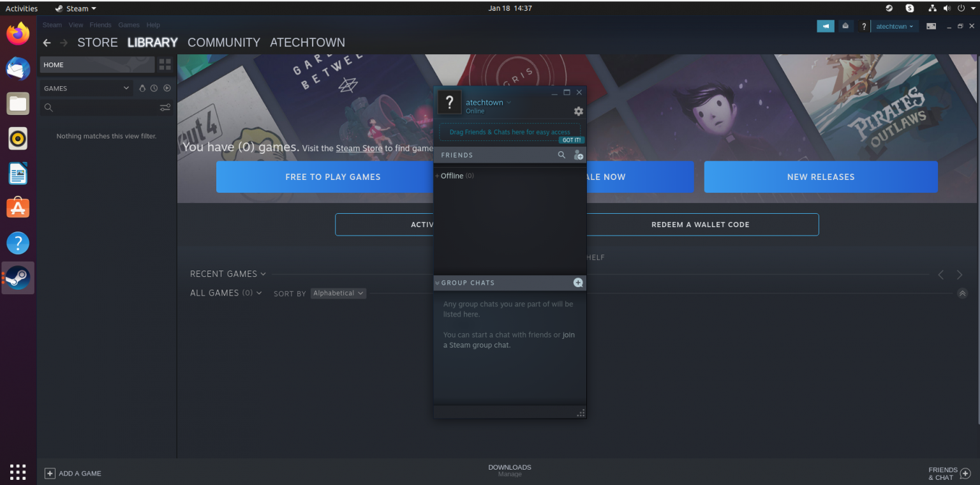The width and height of the screenshot is (980, 485).
Task: Open your Steam notifications inbox icon
Action: coord(846,26)
